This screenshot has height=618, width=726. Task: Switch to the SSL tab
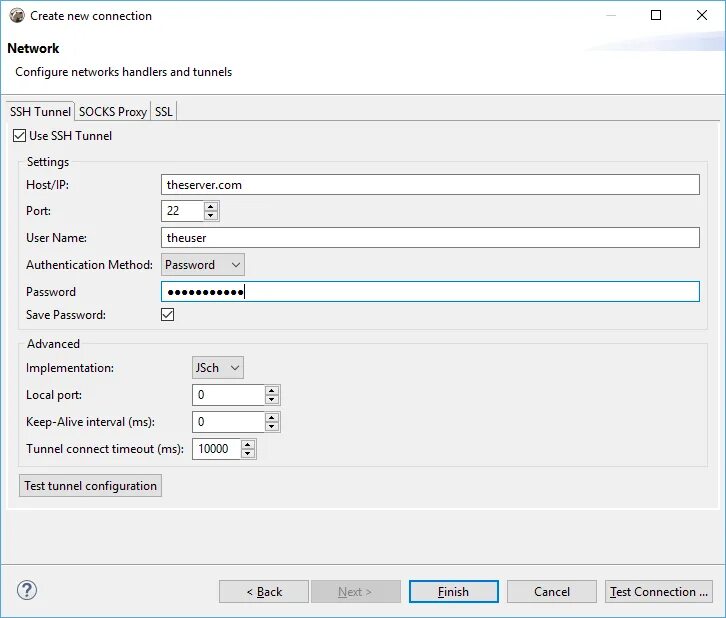pos(163,112)
